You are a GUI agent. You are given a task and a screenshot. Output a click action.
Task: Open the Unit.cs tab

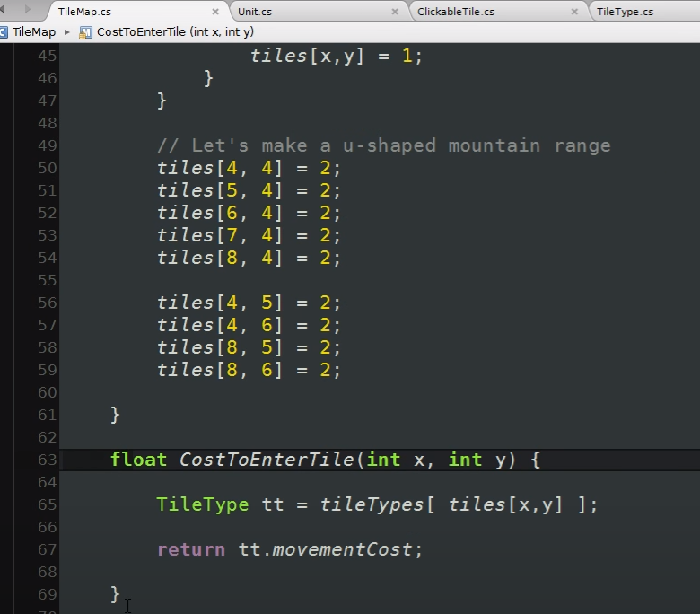point(255,12)
